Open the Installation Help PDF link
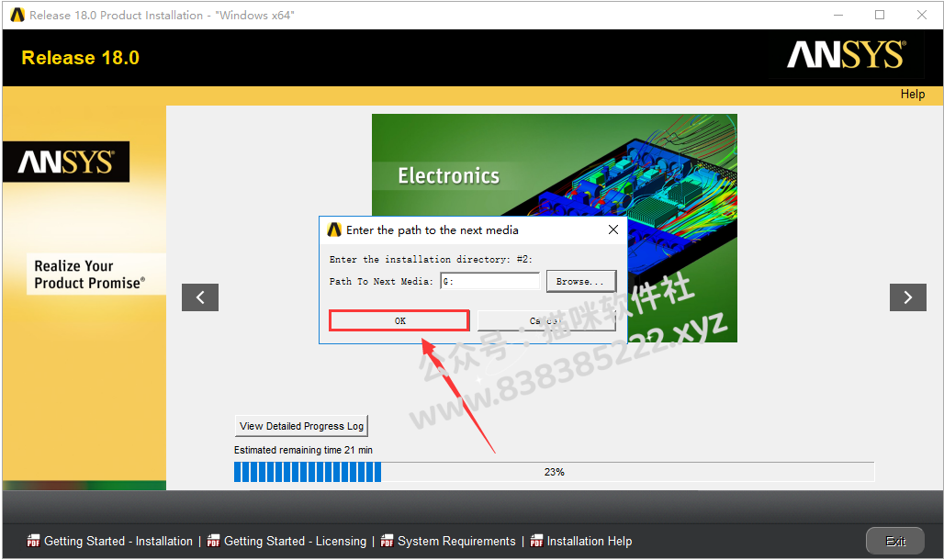 pos(590,542)
